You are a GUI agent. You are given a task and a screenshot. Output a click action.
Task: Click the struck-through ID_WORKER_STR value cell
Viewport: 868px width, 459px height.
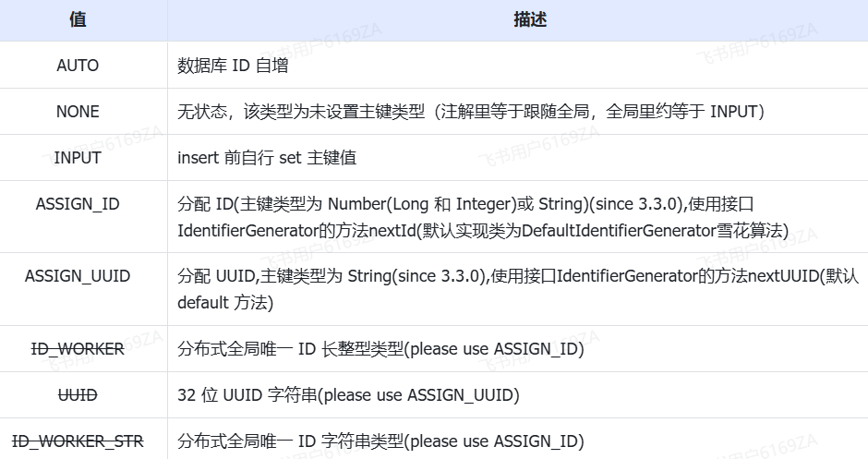78,441
